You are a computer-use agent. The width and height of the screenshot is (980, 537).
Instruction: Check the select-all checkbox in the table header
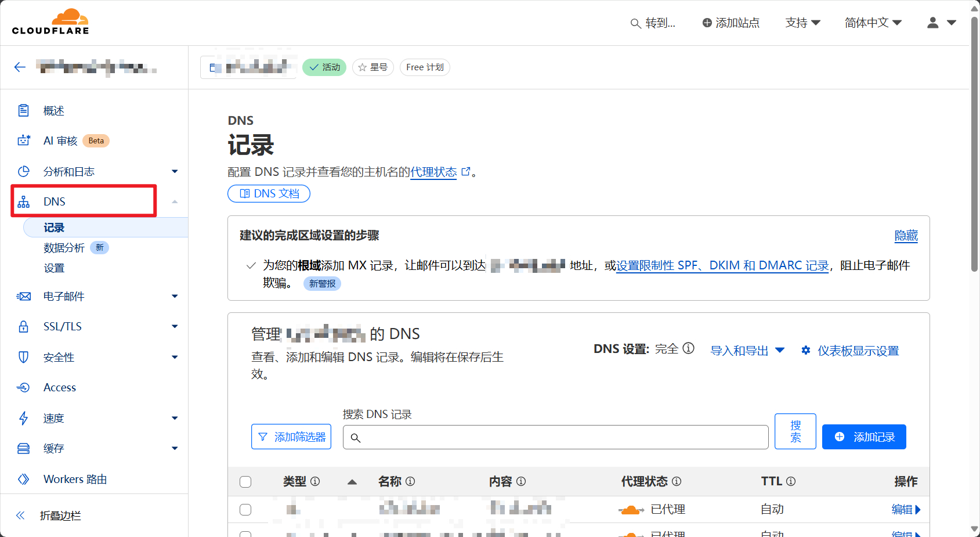point(245,481)
